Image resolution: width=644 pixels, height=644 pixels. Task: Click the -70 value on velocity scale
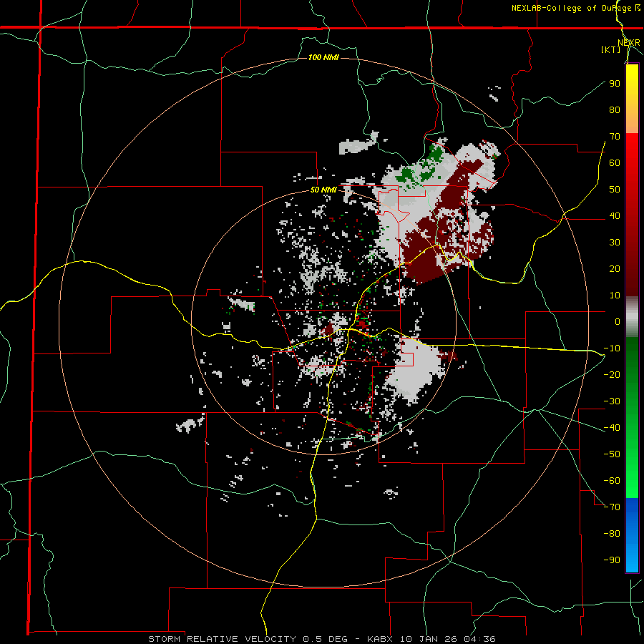612,507
